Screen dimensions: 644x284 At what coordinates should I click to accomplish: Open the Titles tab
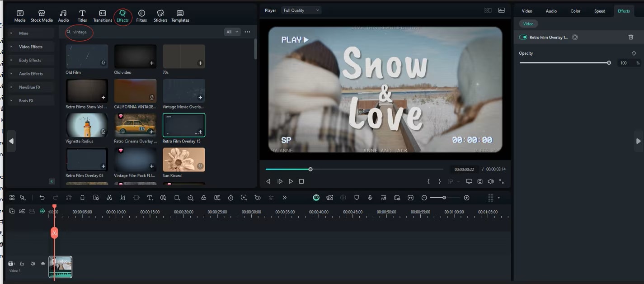pos(82,16)
